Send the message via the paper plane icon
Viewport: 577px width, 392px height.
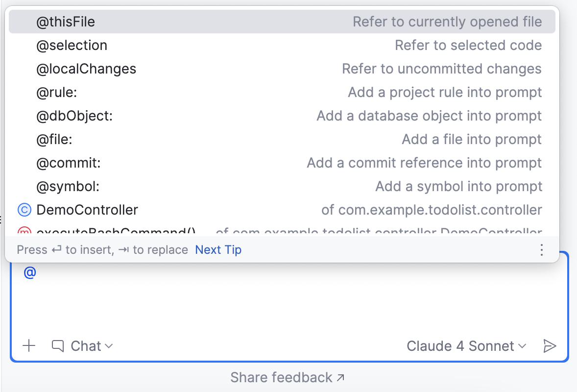pyautogui.click(x=550, y=346)
